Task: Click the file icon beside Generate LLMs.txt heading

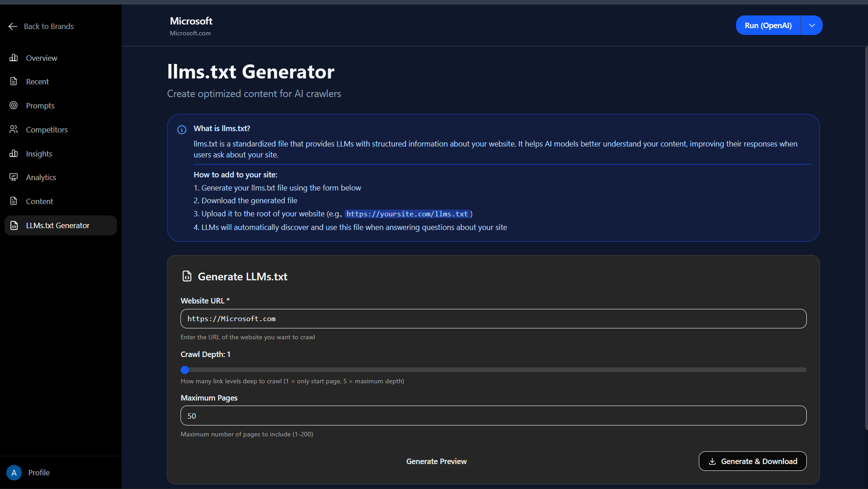Action: point(187,276)
